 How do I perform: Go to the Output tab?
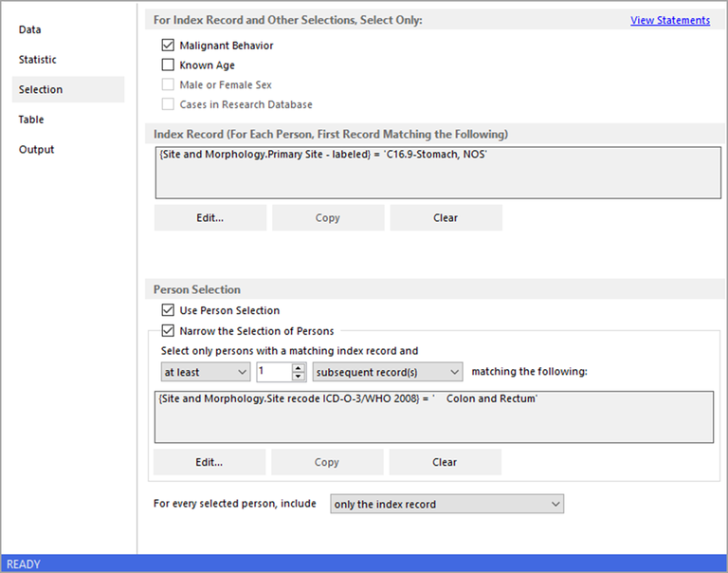coord(37,150)
